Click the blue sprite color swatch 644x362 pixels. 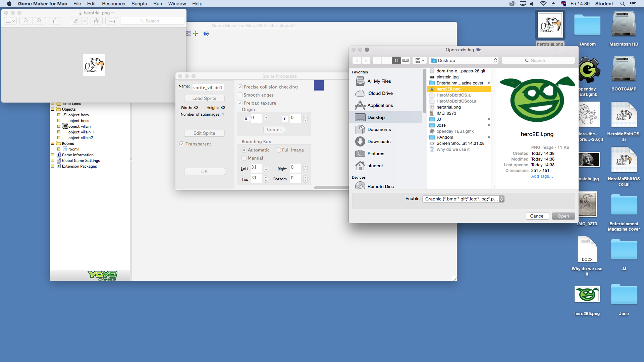click(x=319, y=85)
